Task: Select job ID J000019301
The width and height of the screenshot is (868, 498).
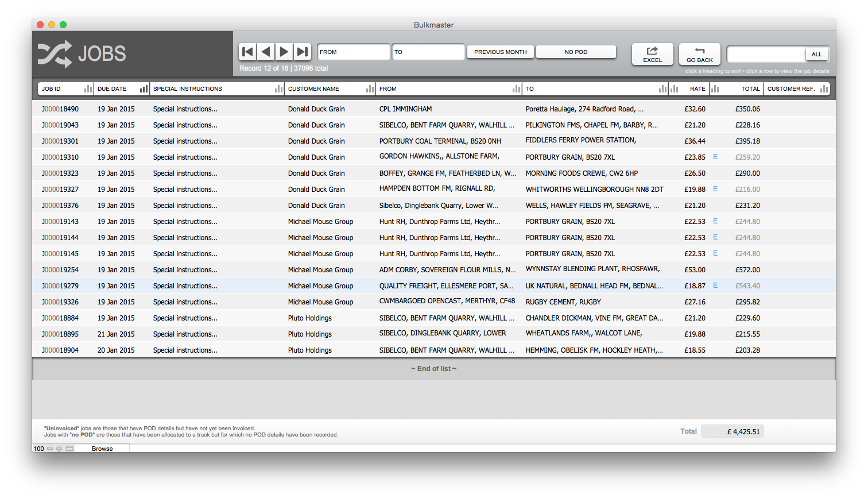Action: pos(60,141)
